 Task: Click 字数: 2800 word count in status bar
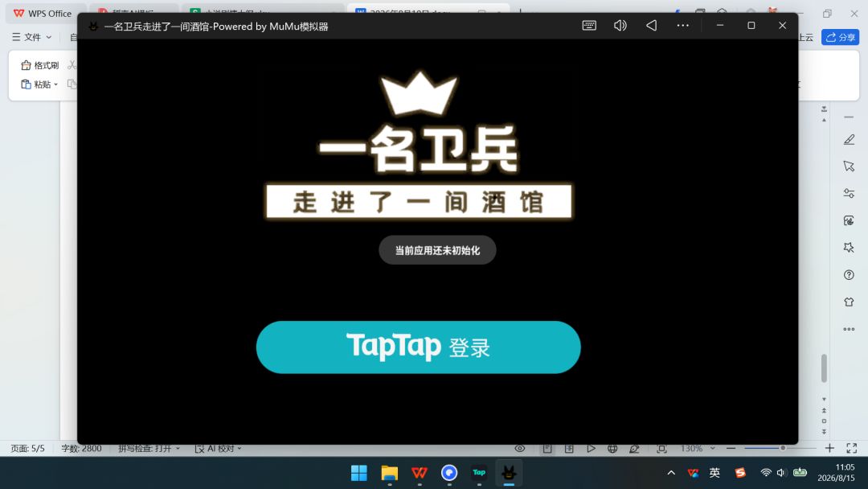[x=81, y=449]
